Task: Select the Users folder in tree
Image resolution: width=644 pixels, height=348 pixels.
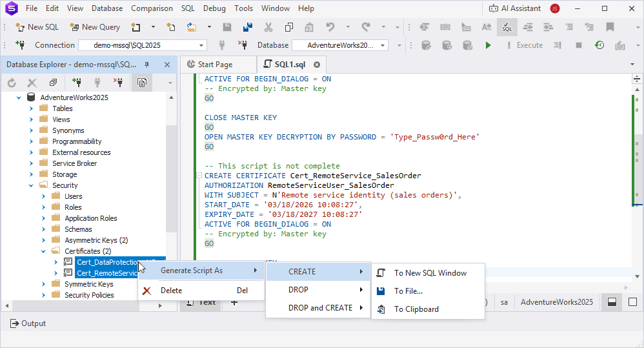Action: (73, 196)
